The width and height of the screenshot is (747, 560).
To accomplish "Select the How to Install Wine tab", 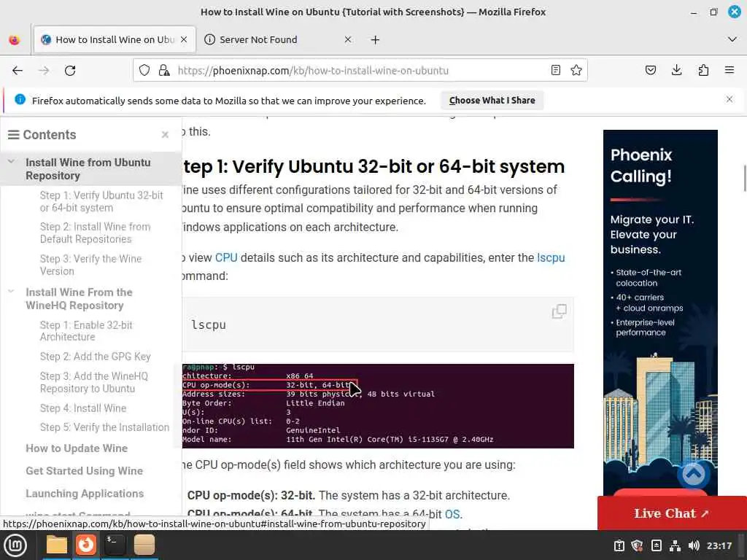I will click(x=115, y=40).
